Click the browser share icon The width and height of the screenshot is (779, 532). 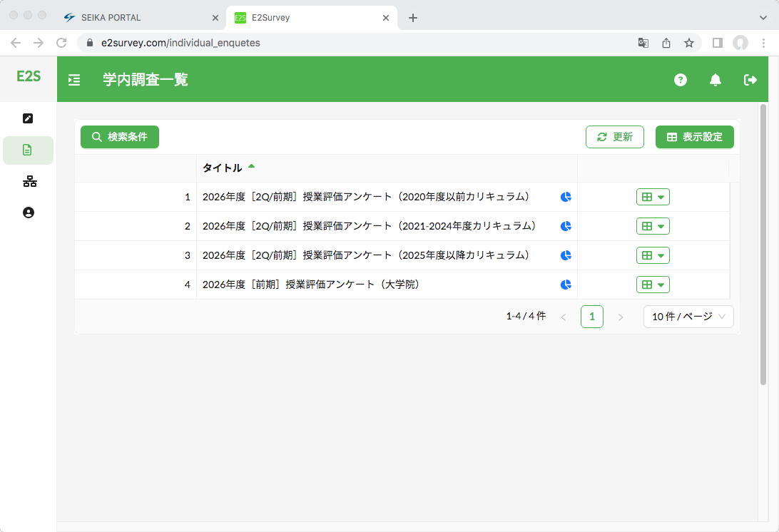666,43
